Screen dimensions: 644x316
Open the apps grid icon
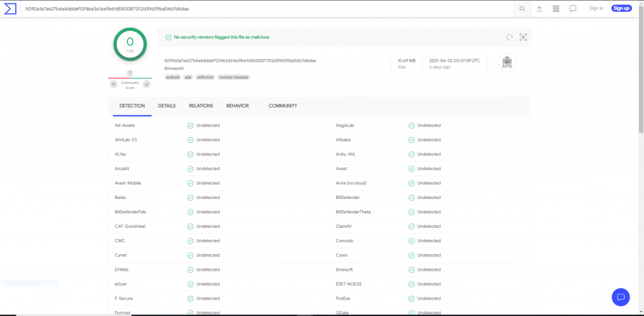[x=556, y=9]
